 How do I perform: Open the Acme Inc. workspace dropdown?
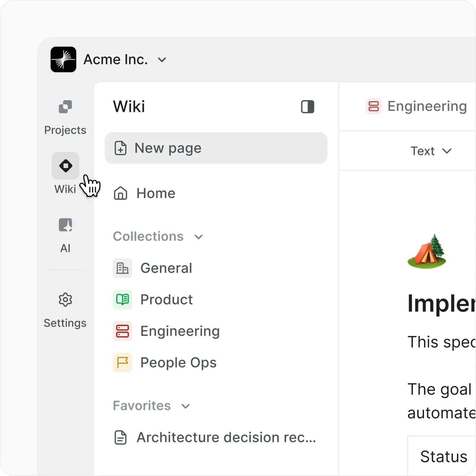click(162, 60)
